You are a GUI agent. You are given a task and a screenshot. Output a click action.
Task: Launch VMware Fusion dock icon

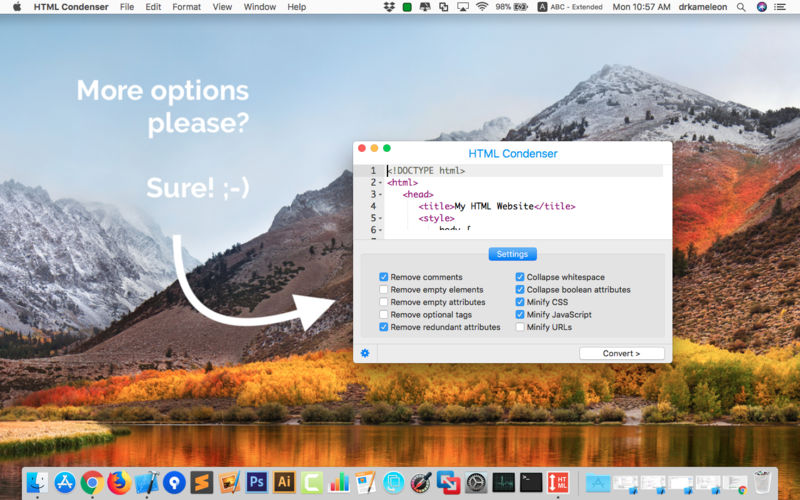pyautogui.click(x=448, y=482)
